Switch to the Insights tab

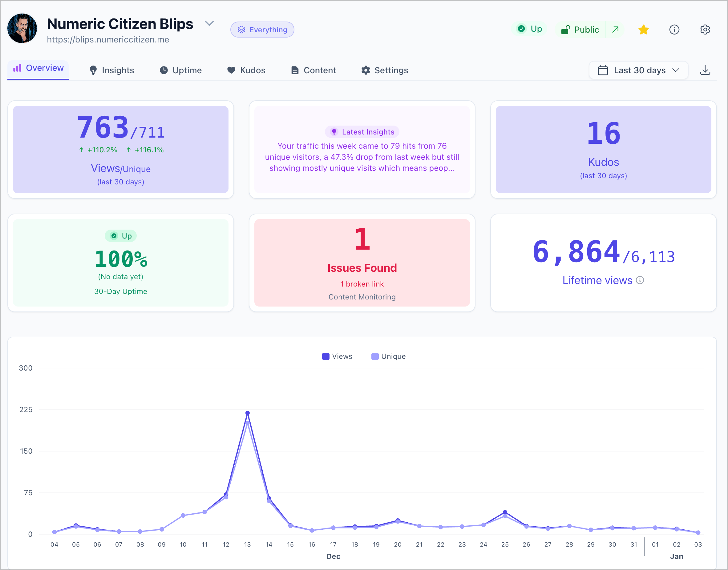tap(112, 70)
